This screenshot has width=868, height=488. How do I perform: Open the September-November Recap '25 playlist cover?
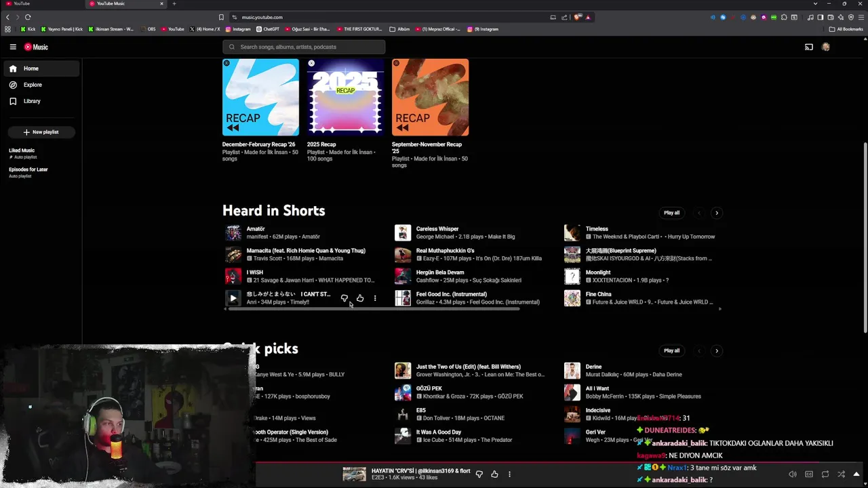tap(430, 98)
